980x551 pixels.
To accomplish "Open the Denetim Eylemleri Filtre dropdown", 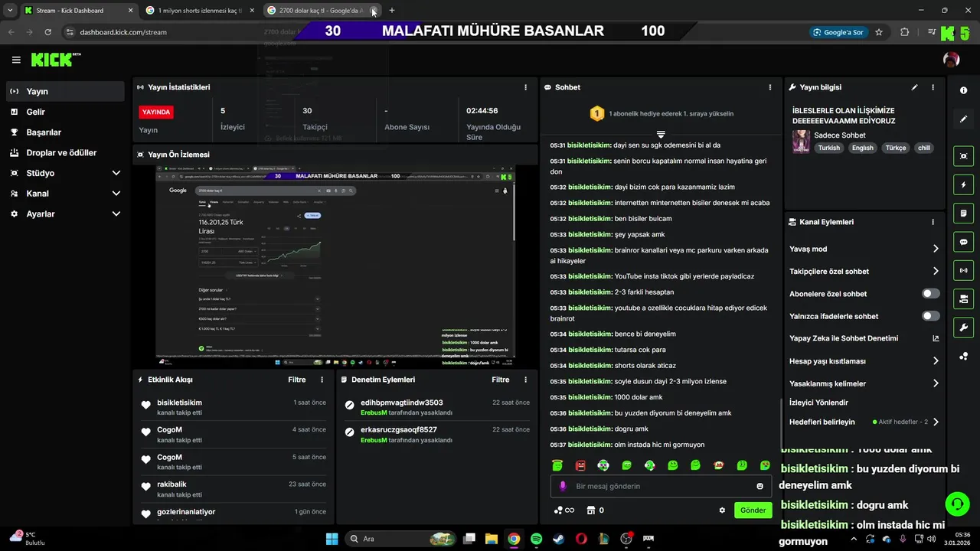I will point(500,380).
